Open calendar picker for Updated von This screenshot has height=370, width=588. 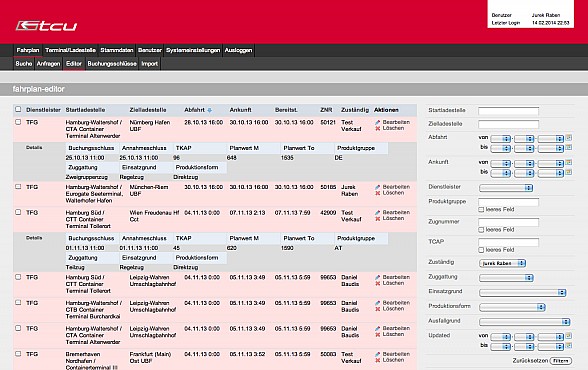569,336
